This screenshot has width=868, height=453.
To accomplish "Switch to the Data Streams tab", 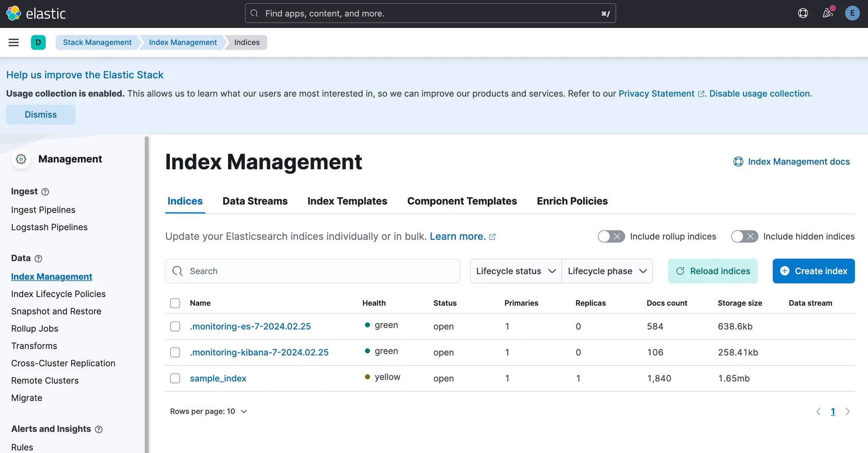I will coord(255,201).
